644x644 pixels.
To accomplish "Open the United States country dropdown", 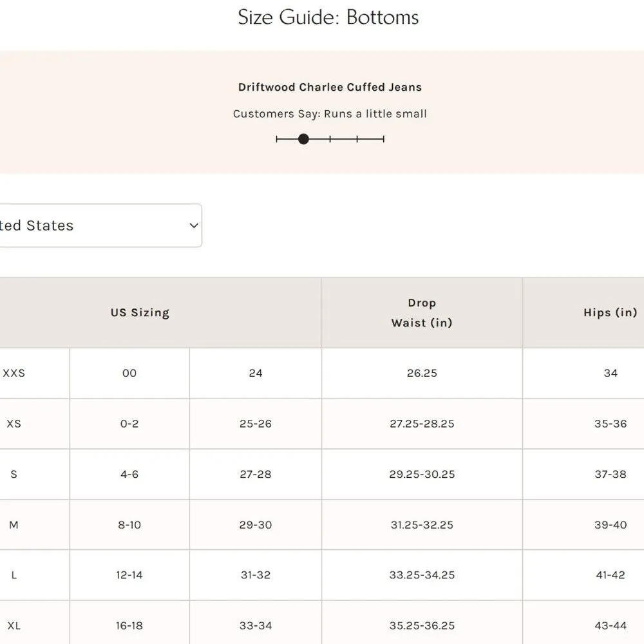I will click(x=97, y=225).
